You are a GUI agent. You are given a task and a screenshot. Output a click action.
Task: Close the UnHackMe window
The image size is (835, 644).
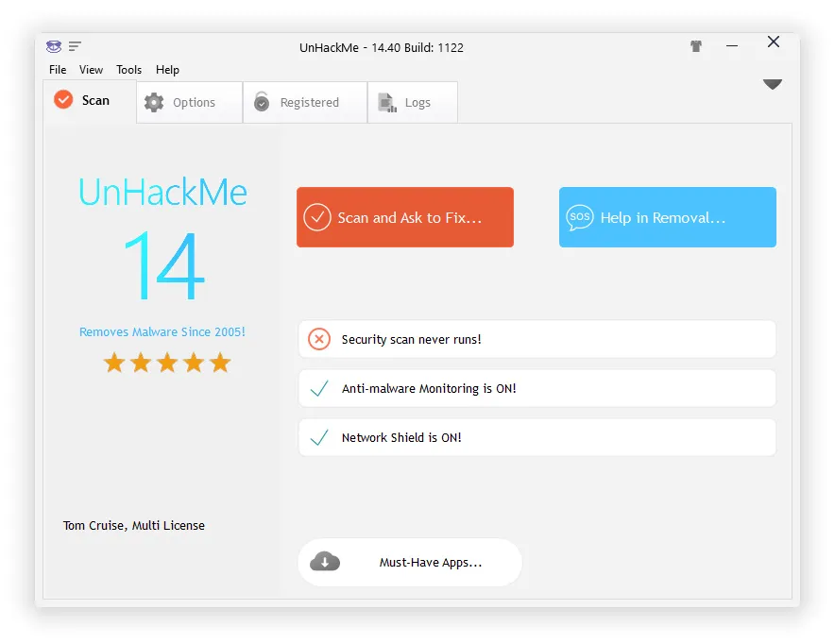click(x=774, y=42)
